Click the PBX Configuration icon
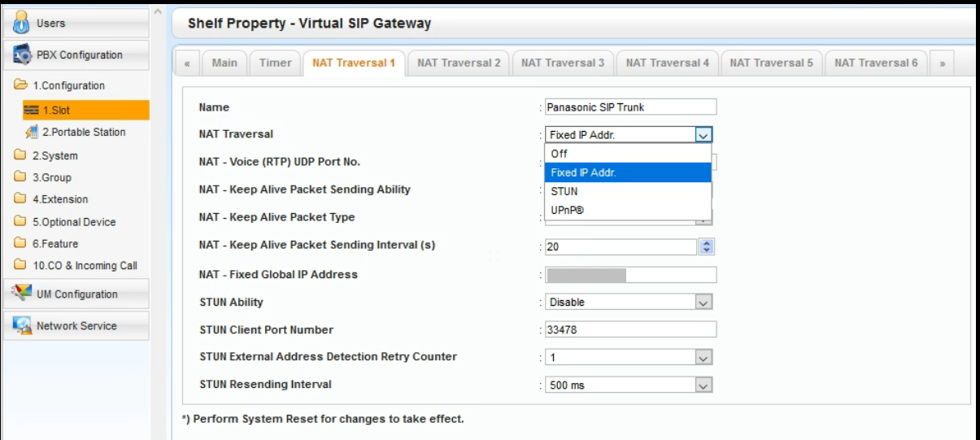This screenshot has height=440, width=980. pyautogui.click(x=22, y=55)
